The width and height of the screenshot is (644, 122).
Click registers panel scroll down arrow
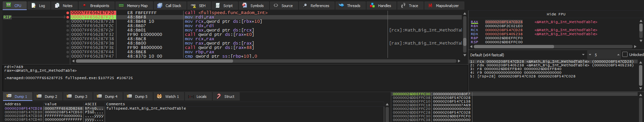pyautogui.click(x=641, y=41)
